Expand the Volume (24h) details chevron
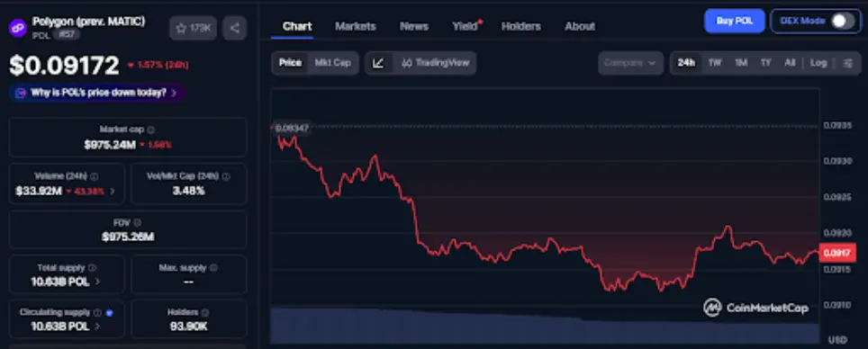Viewport: 868px width, 349px height. (x=113, y=192)
